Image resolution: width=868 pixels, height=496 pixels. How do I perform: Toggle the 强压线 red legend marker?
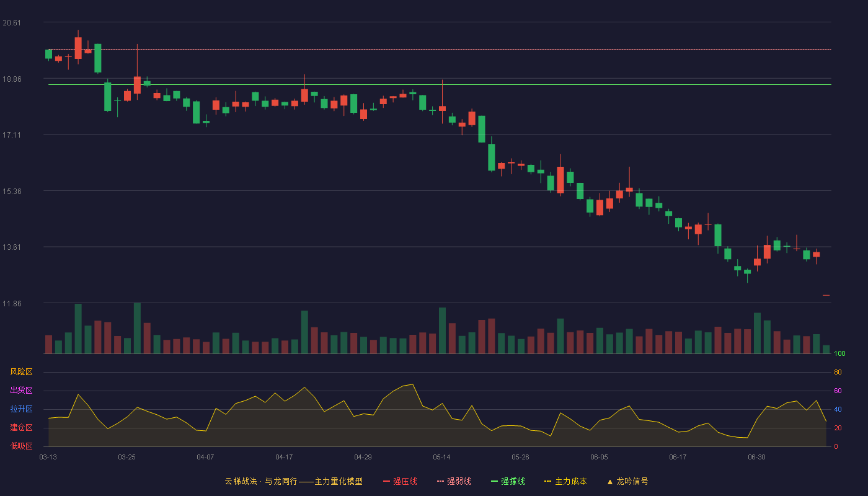[386, 481]
